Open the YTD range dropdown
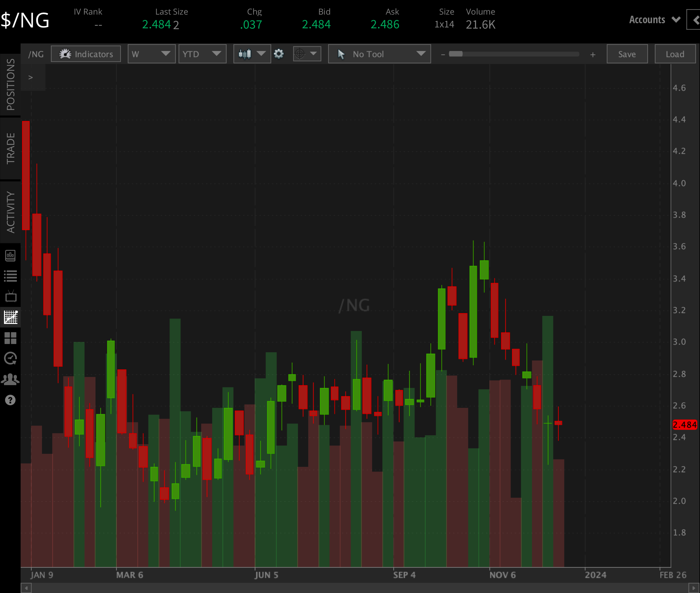 202,54
